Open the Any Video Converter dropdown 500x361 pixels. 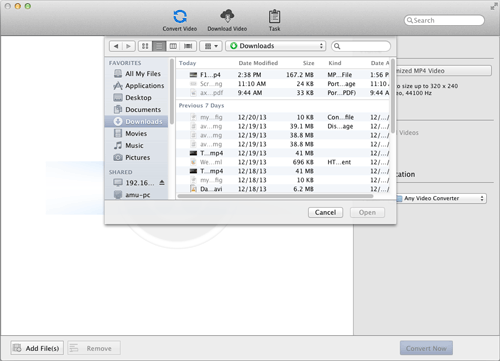pos(441,198)
